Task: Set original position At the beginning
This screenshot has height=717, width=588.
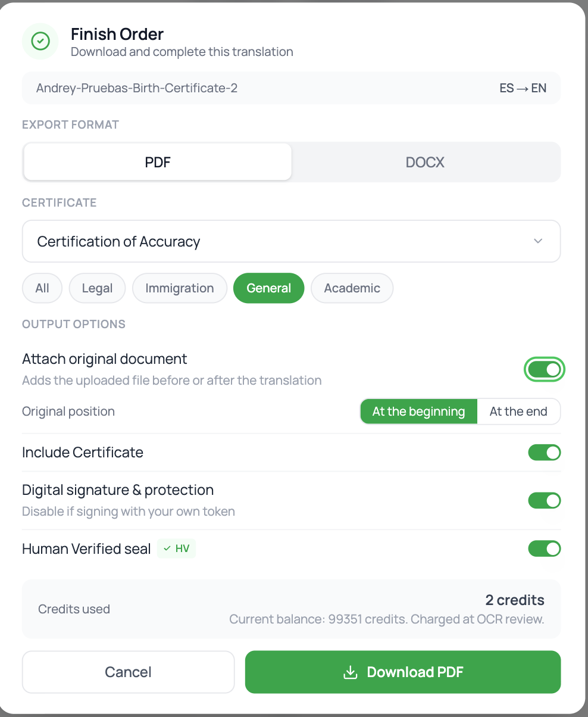Action: 418,412
